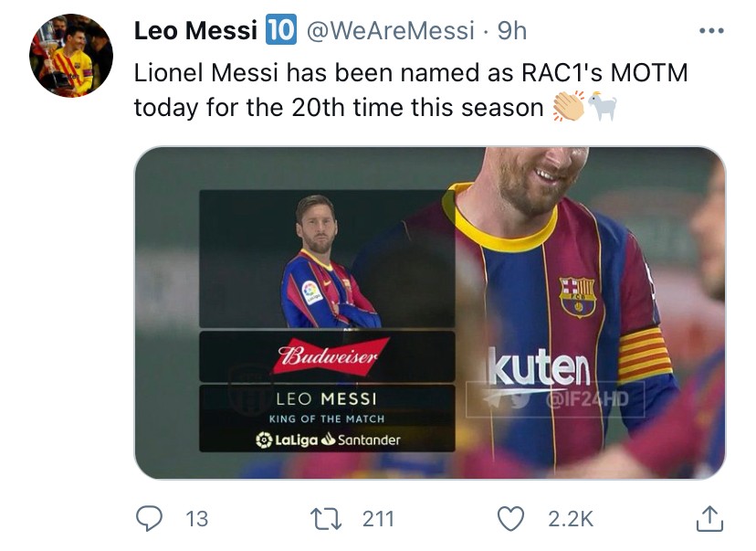Open the @WeAreMessi handle link

click(390, 30)
